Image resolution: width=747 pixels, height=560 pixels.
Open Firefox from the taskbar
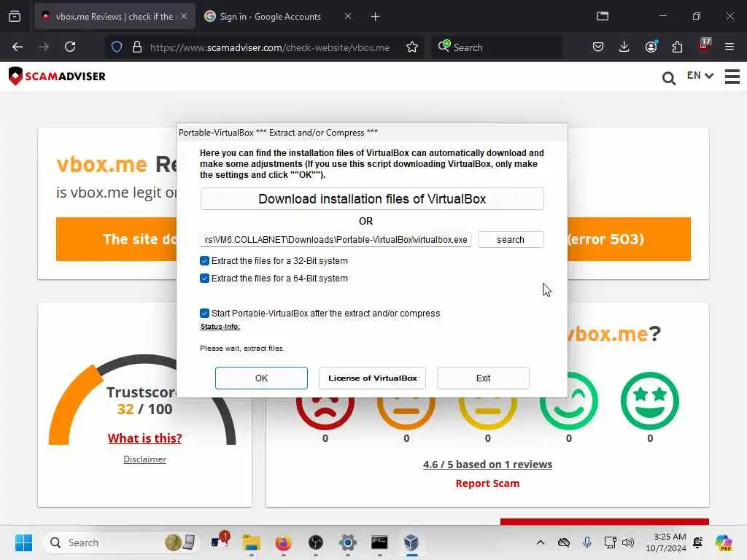(283, 542)
